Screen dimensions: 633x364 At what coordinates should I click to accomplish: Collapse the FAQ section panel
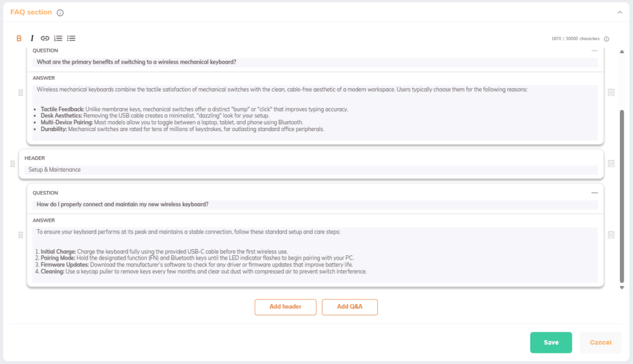(x=619, y=12)
